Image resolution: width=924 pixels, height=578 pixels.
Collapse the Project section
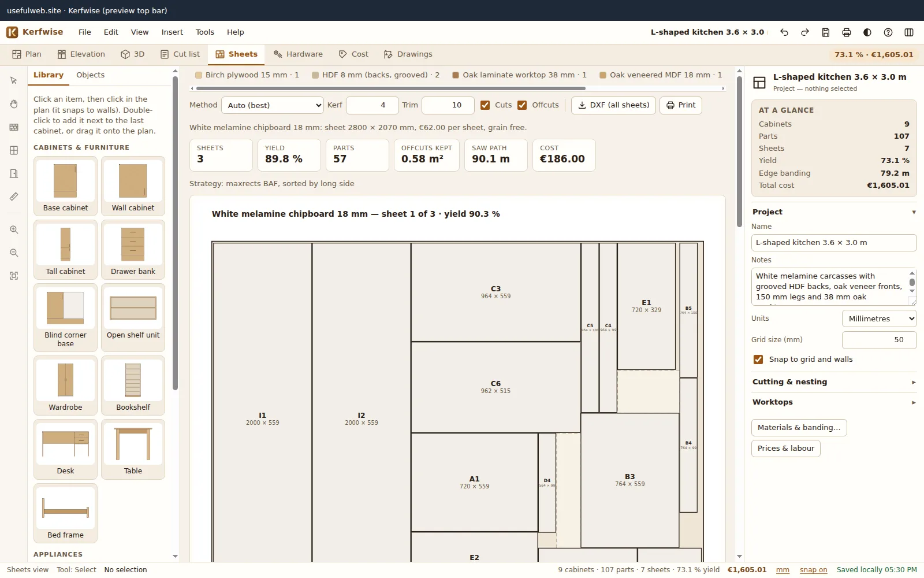coord(834,212)
